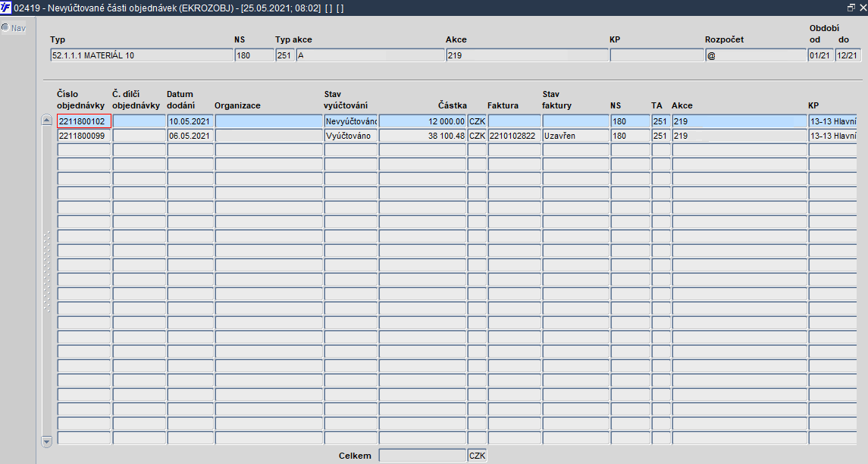Click the amount 12 000.00

click(422, 121)
